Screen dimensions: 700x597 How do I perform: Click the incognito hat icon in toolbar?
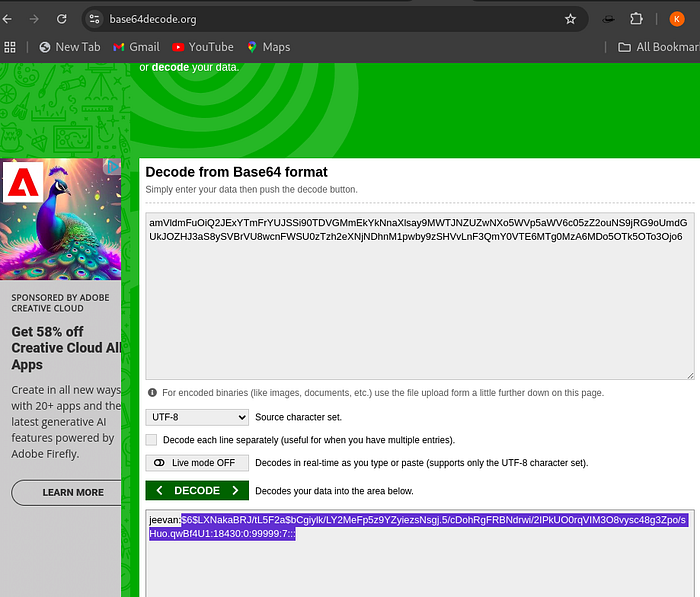click(608, 19)
